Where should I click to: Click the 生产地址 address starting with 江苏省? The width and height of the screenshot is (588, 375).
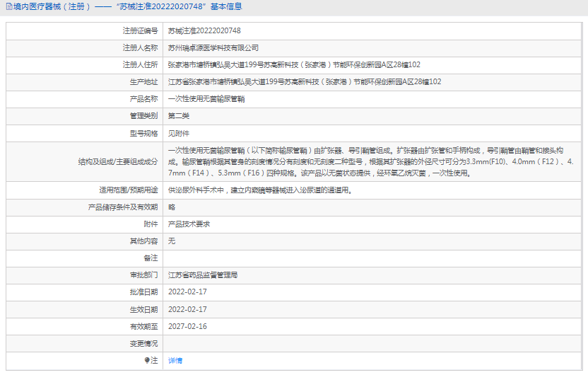click(305, 82)
